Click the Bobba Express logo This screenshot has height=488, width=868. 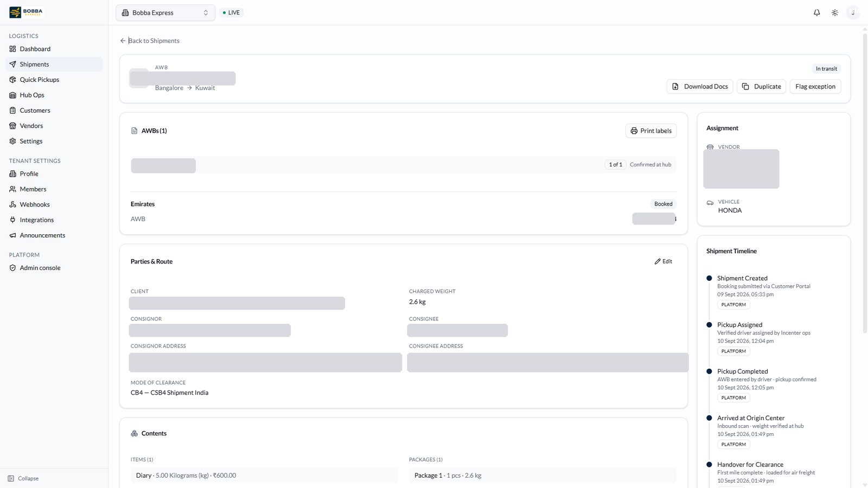tap(26, 12)
